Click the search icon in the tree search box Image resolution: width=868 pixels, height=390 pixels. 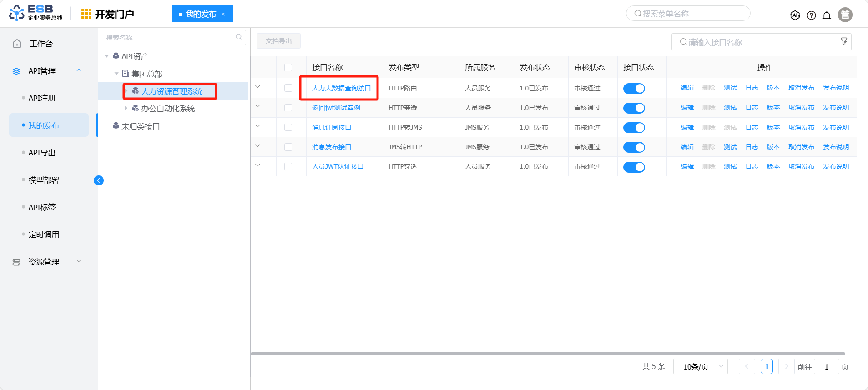(x=238, y=37)
